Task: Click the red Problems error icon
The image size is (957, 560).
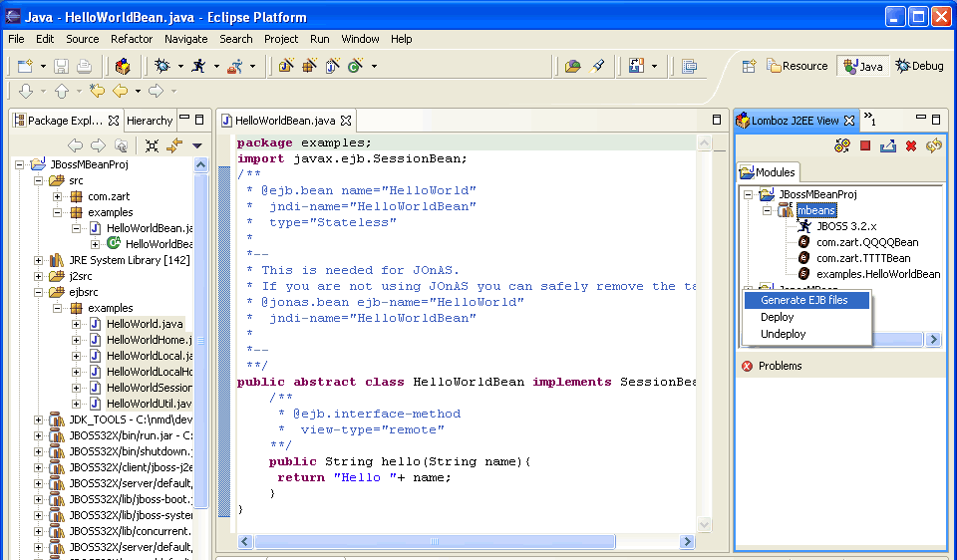Action: [747, 366]
